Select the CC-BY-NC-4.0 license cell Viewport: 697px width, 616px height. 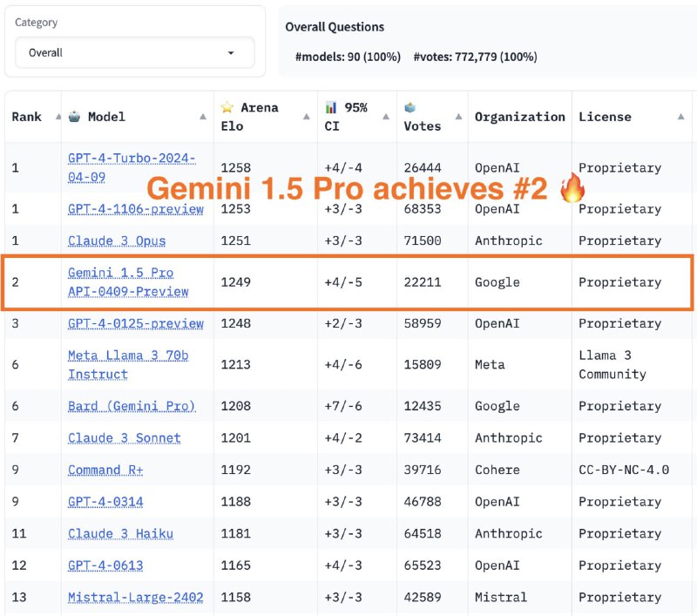click(x=624, y=470)
